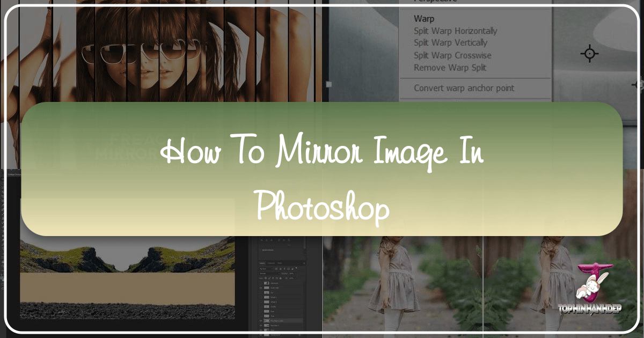Toggle visibility of the topmost layer
The width and height of the screenshot is (644, 338).
coord(261,283)
